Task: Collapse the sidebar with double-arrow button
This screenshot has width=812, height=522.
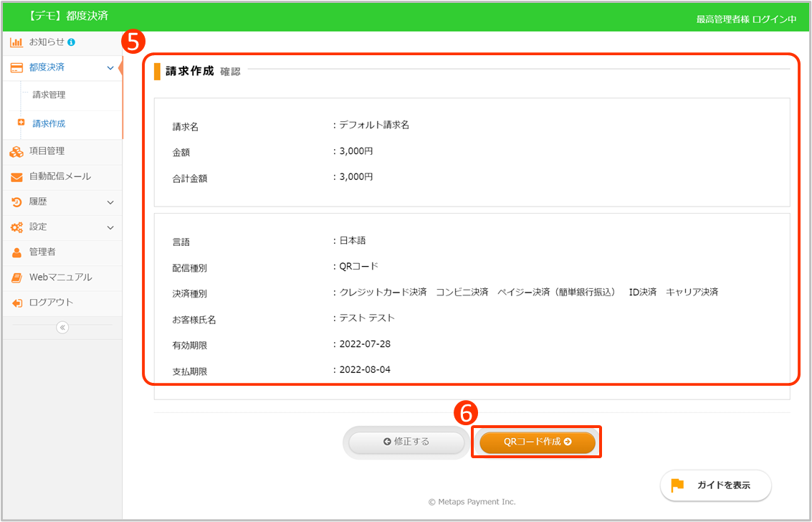Action: click(x=62, y=327)
